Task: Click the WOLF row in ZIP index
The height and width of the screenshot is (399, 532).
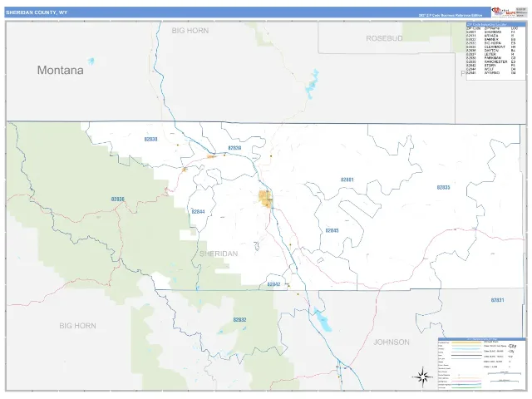Action: point(491,69)
